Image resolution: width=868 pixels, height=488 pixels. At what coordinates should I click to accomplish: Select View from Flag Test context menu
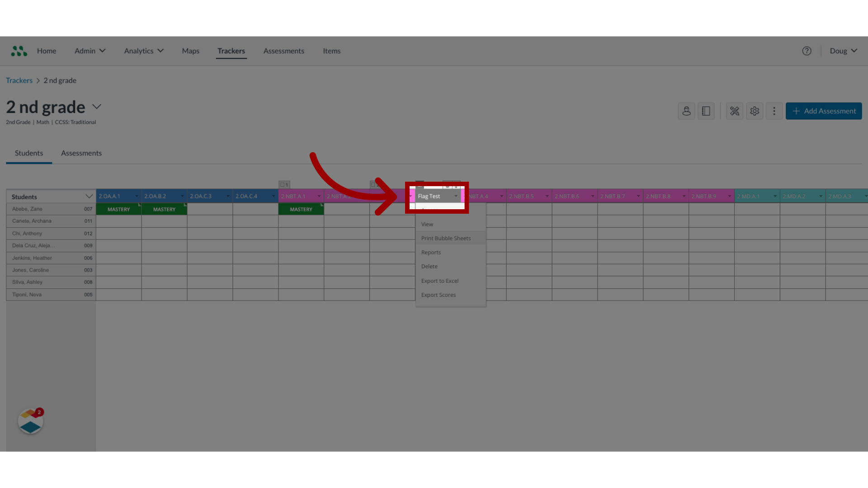[x=427, y=224]
